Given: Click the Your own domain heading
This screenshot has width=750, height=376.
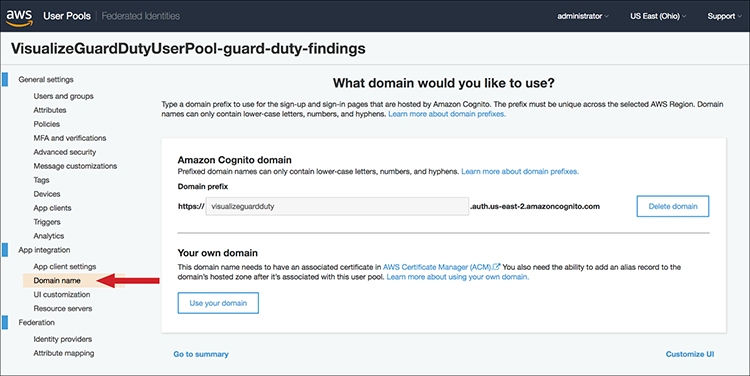Looking at the screenshot, I should pos(218,253).
